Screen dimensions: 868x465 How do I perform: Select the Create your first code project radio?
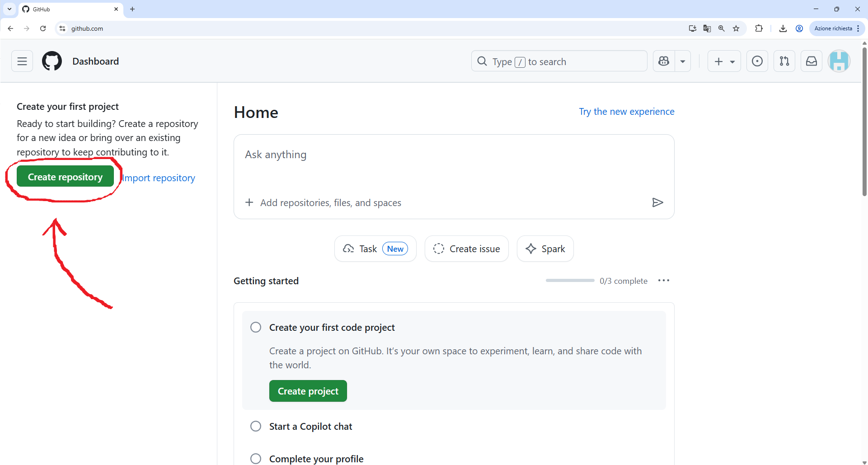[255, 327]
